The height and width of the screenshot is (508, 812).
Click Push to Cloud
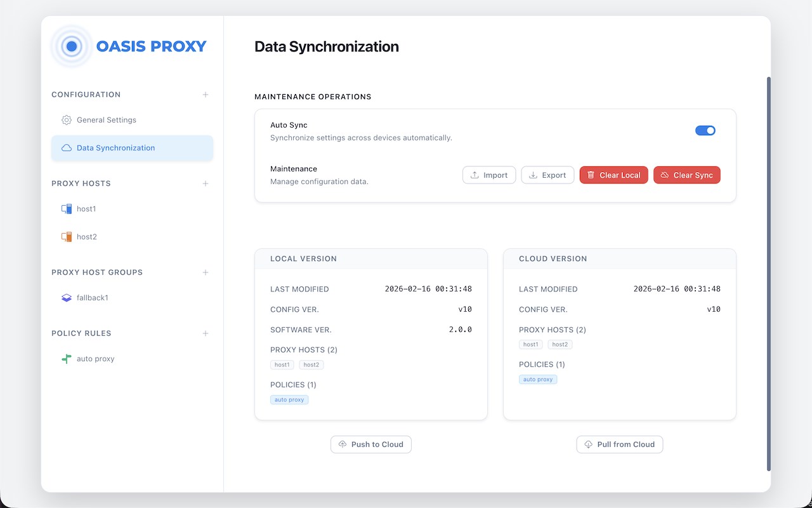[371, 444]
